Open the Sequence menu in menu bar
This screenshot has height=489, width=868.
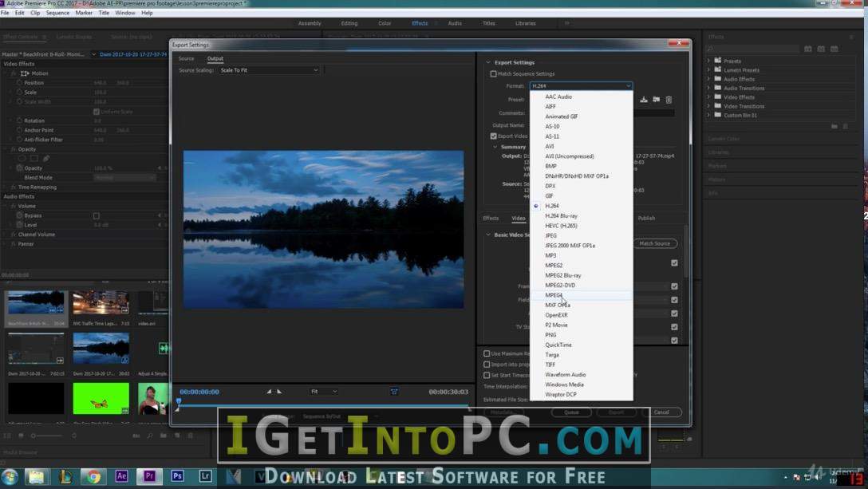pos(57,13)
